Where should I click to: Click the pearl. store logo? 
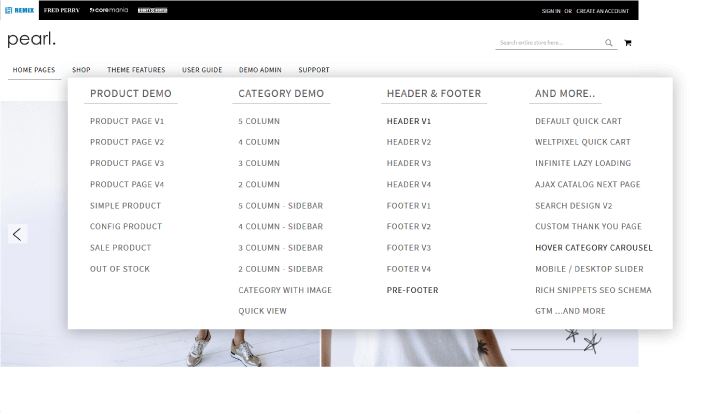coord(31,39)
